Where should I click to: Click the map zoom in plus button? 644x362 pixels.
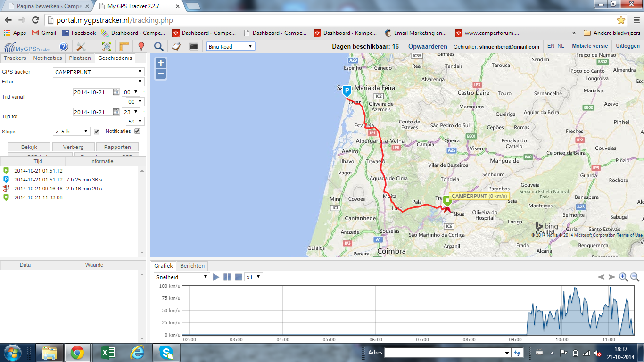(x=161, y=63)
